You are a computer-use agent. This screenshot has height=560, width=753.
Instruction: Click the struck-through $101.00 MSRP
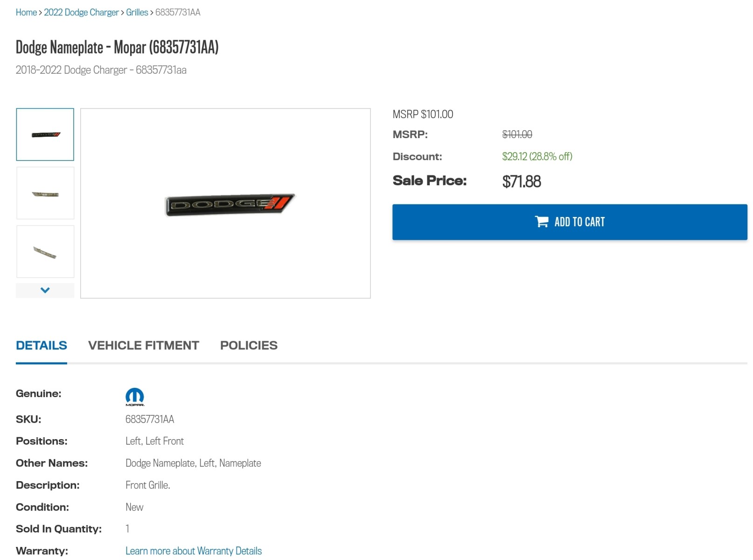coord(517,134)
